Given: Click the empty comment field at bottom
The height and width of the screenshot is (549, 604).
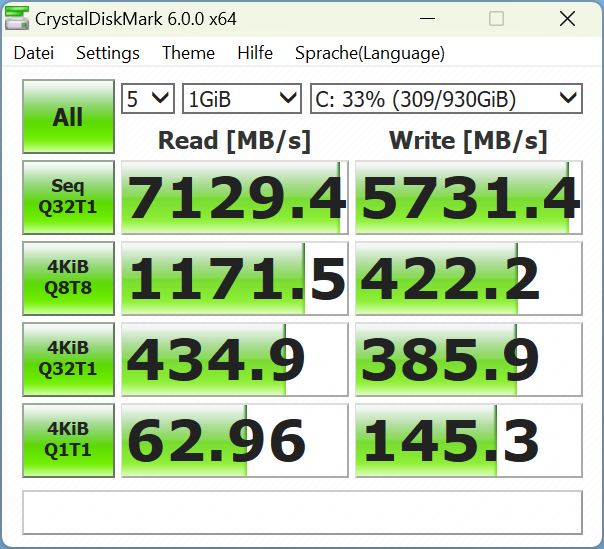Looking at the screenshot, I should 302,512.
